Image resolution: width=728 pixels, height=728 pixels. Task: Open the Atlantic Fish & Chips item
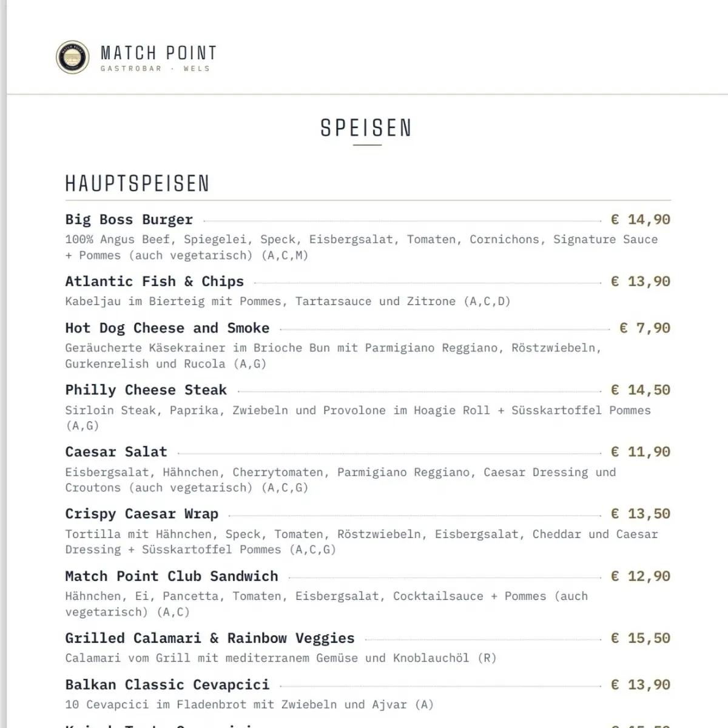[x=155, y=281]
